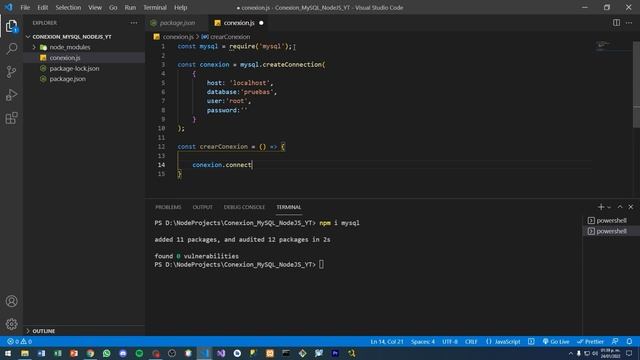Open the Windows action center
Viewport: 640px width, 360px height.
point(629,353)
